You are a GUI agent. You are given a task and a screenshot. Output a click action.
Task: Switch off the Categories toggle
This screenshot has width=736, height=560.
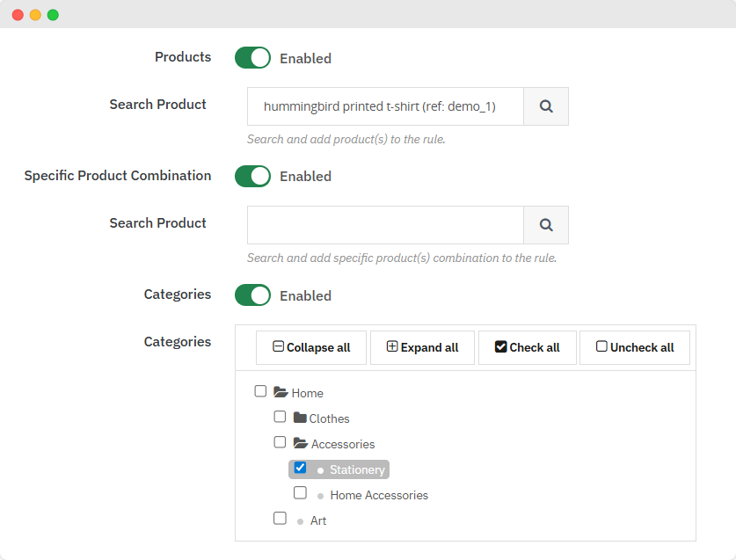(x=252, y=295)
